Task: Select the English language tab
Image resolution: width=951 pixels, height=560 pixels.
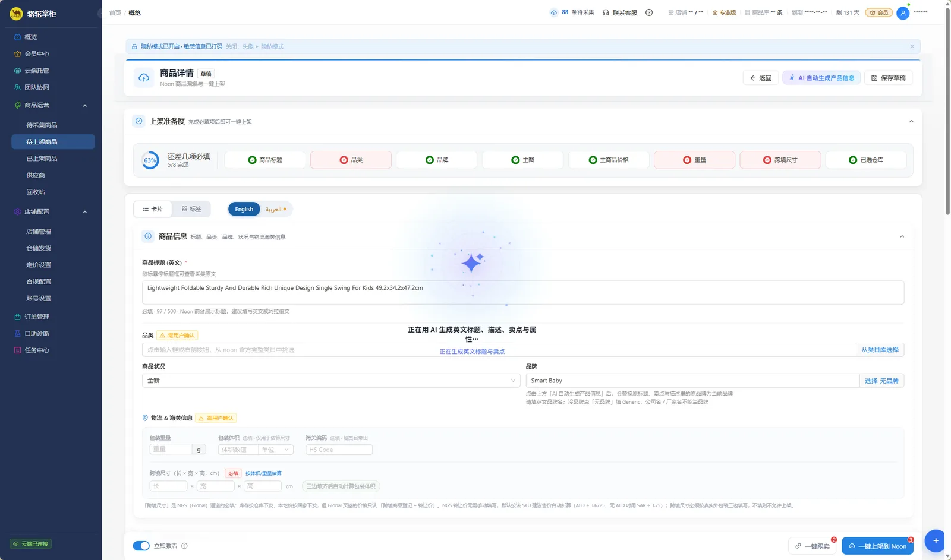Action: coord(244,209)
